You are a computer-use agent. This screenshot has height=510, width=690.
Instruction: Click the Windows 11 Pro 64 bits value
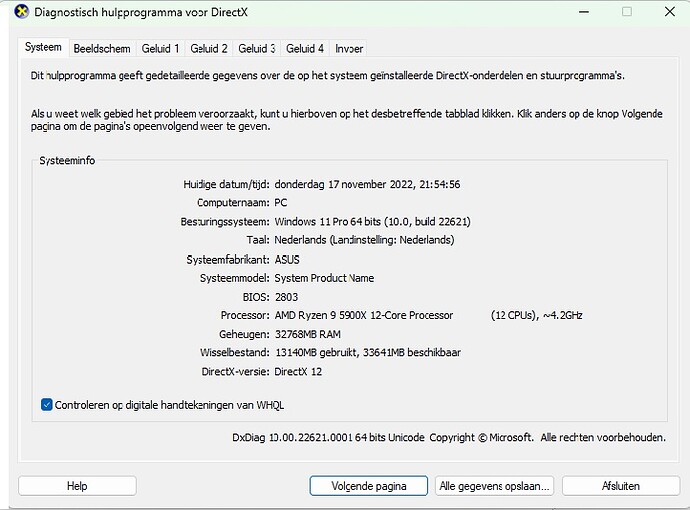pyautogui.click(x=373, y=221)
